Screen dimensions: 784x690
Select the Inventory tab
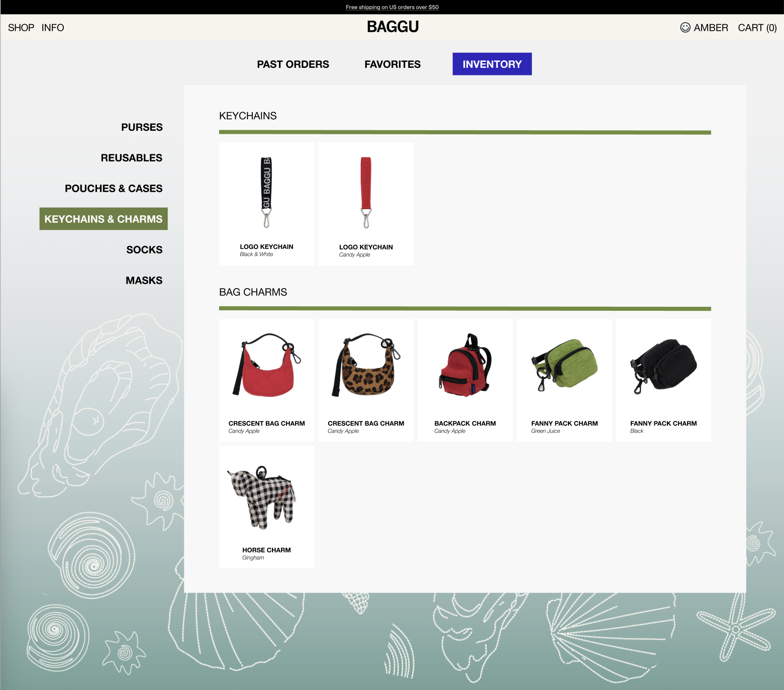click(x=492, y=64)
